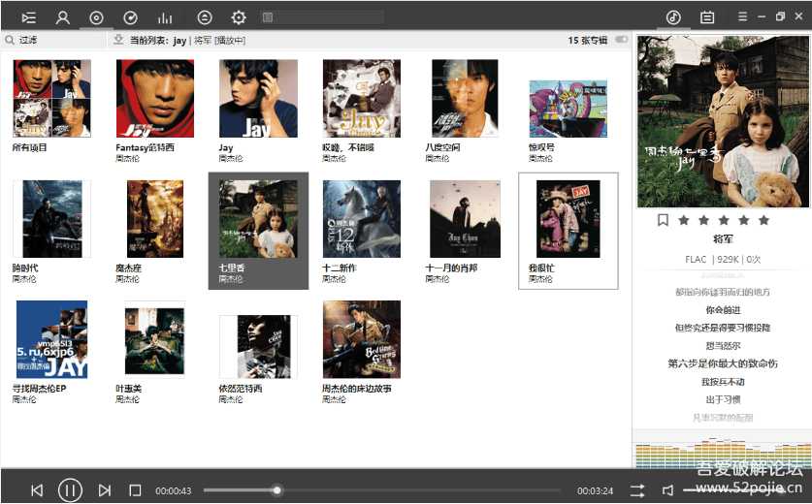
Task: Click the music note icon at top right
Action: pos(673,17)
